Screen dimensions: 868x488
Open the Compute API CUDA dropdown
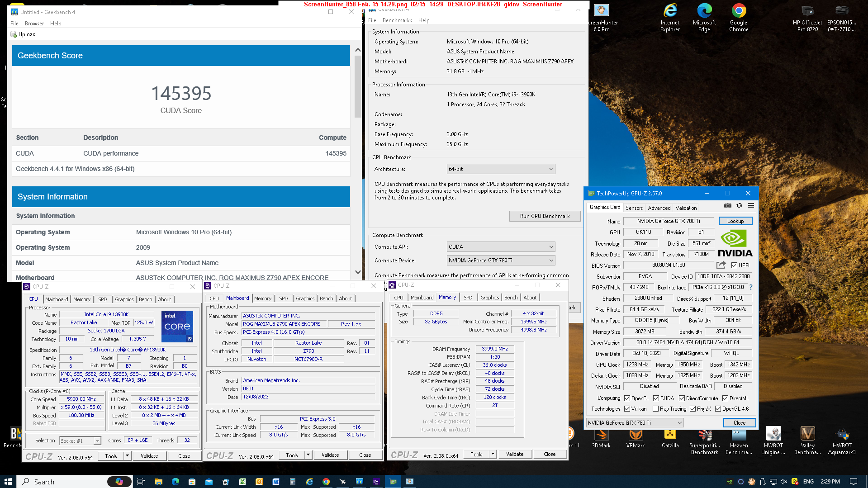pyautogui.click(x=501, y=247)
